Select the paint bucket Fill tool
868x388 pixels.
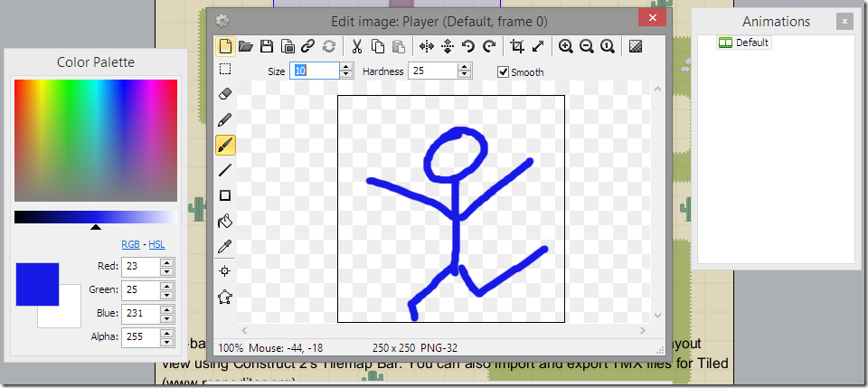[x=225, y=221]
